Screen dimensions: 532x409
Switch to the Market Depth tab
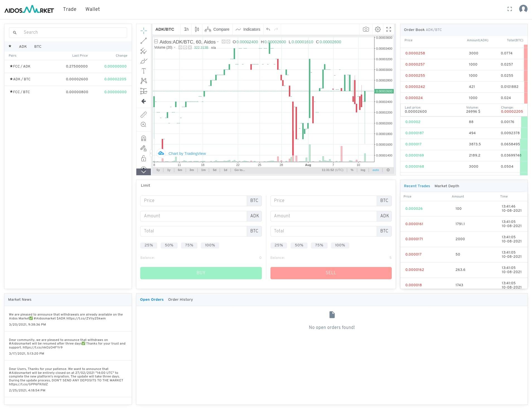(x=447, y=186)
